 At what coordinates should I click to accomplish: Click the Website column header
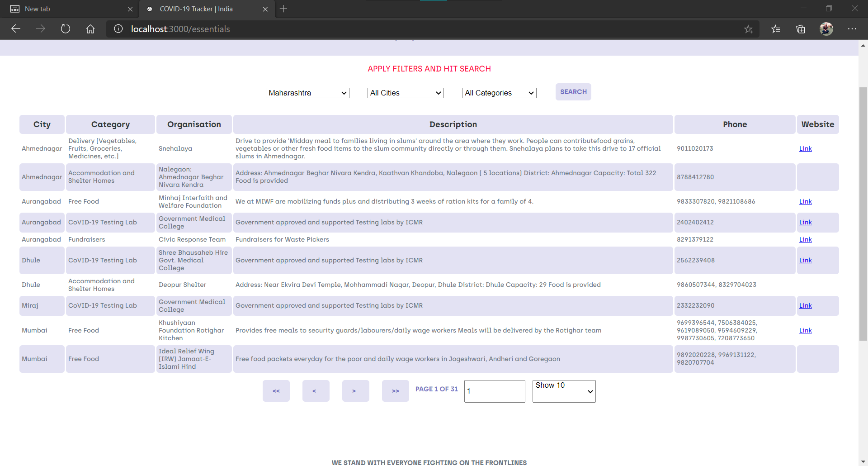coord(818,124)
